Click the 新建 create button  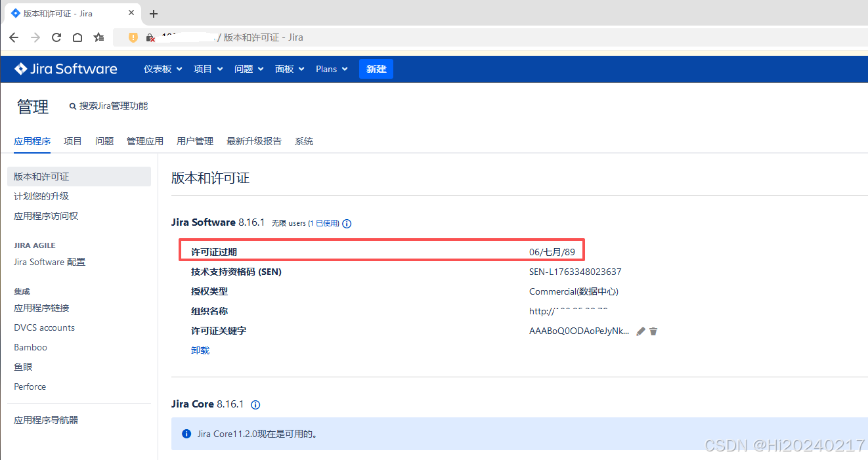(x=376, y=69)
